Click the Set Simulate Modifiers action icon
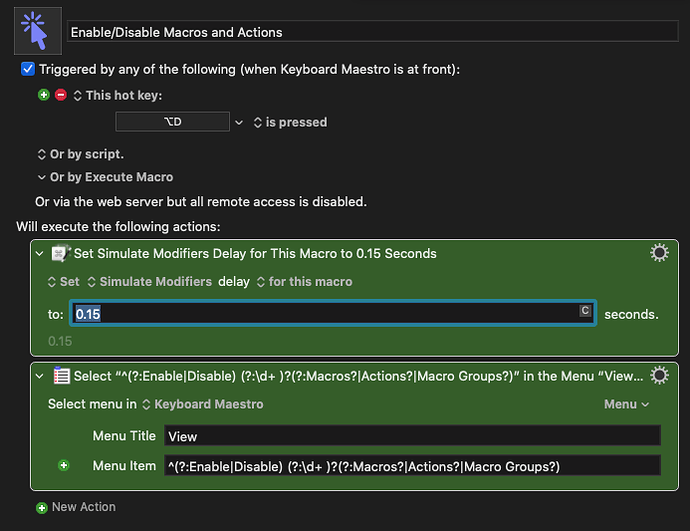690x531 pixels. coord(61,253)
